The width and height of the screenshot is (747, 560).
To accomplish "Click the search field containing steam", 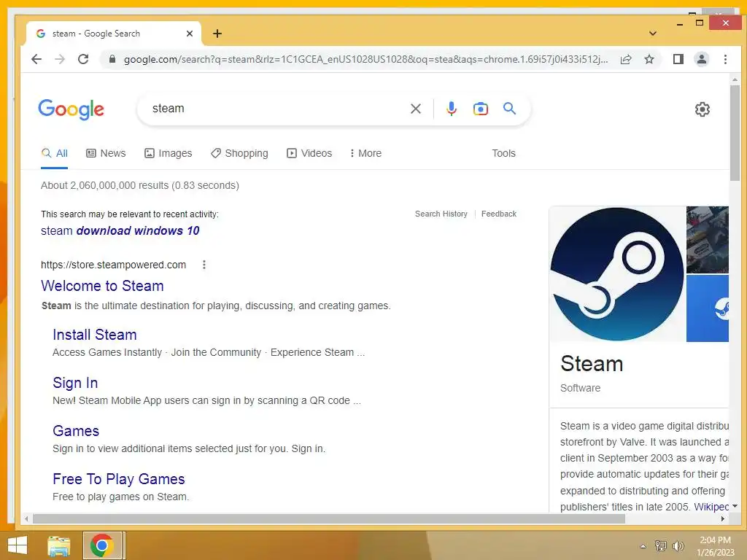I will (x=276, y=109).
